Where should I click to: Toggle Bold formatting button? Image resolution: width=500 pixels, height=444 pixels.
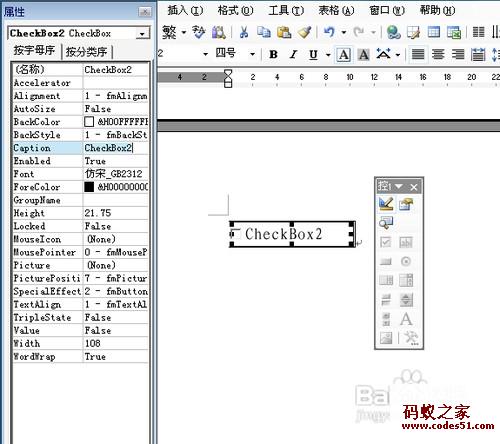point(273,54)
